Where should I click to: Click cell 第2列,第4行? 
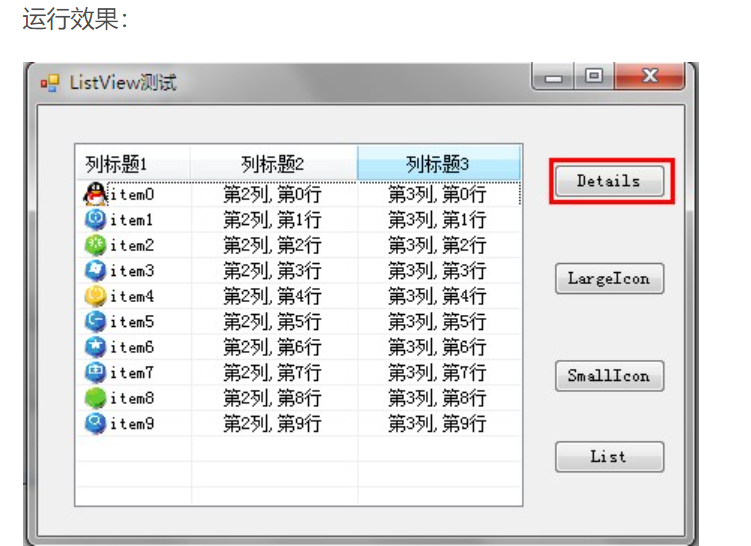tap(273, 296)
